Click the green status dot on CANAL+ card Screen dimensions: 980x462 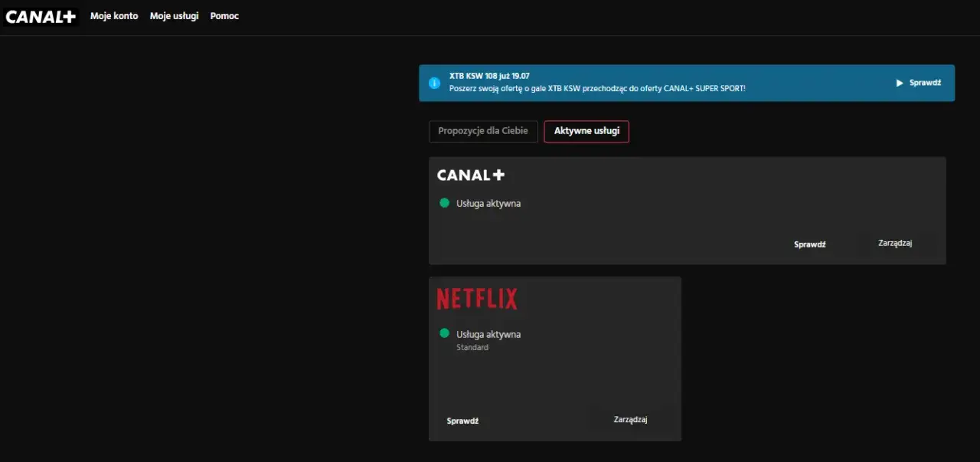pos(444,202)
